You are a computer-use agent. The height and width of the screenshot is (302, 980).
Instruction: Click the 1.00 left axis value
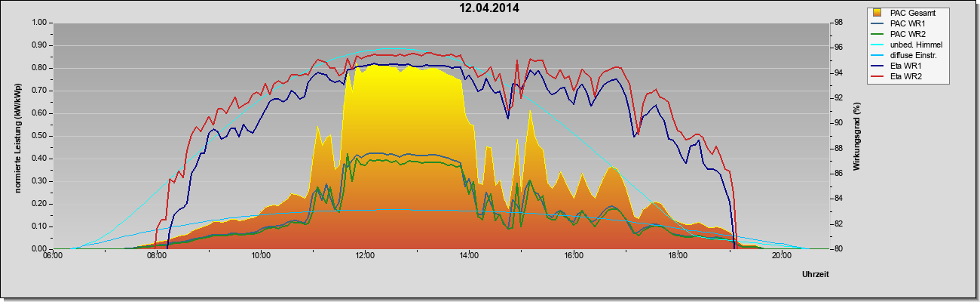[x=39, y=23]
